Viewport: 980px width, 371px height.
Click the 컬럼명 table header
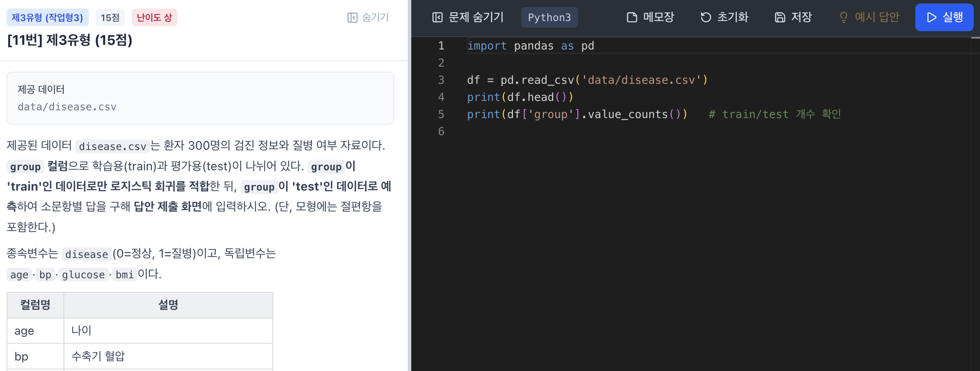tap(35, 305)
